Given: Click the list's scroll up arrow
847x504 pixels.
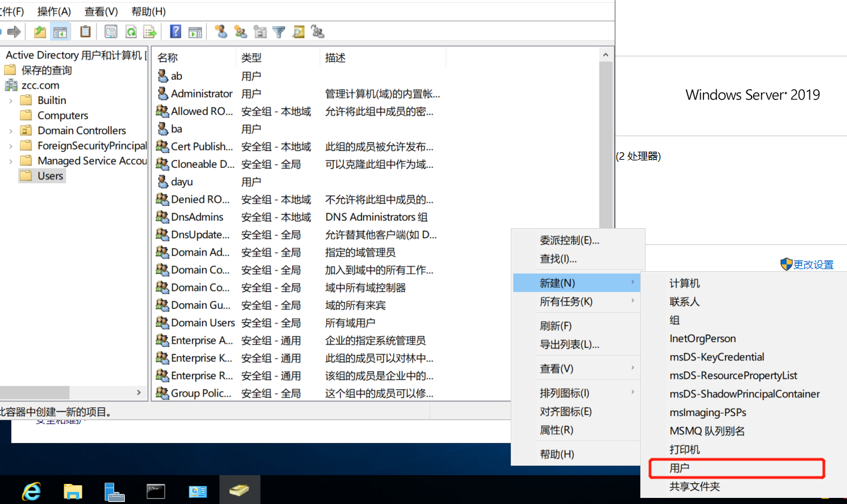Looking at the screenshot, I should coord(606,55).
